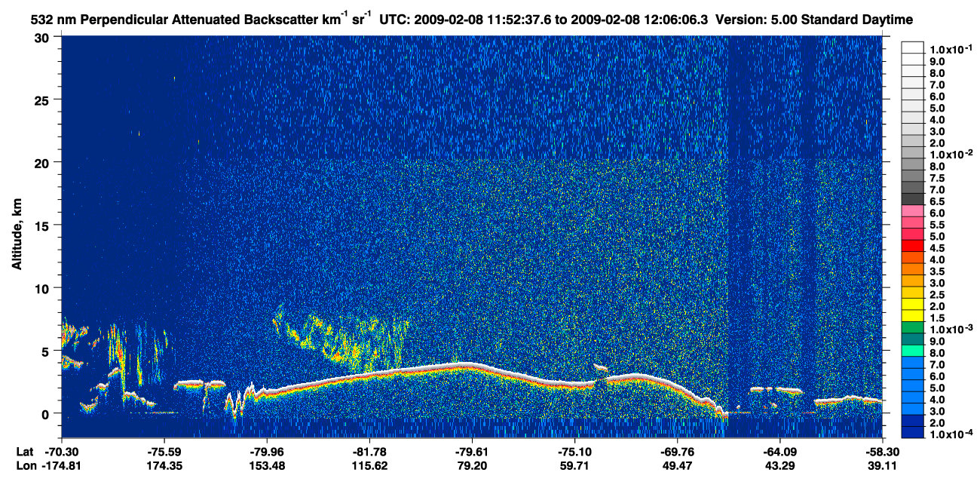Click latitude value -75.59
980x503 pixels.
point(164,452)
